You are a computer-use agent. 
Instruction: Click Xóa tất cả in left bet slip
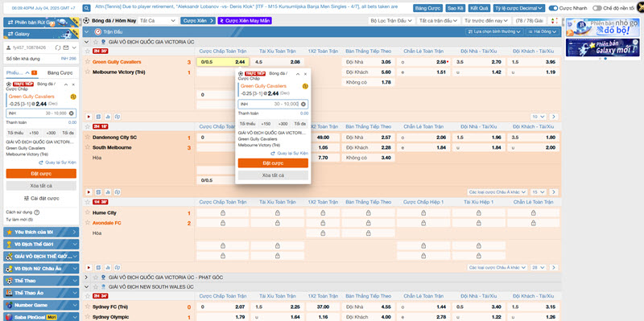click(x=41, y=186)
